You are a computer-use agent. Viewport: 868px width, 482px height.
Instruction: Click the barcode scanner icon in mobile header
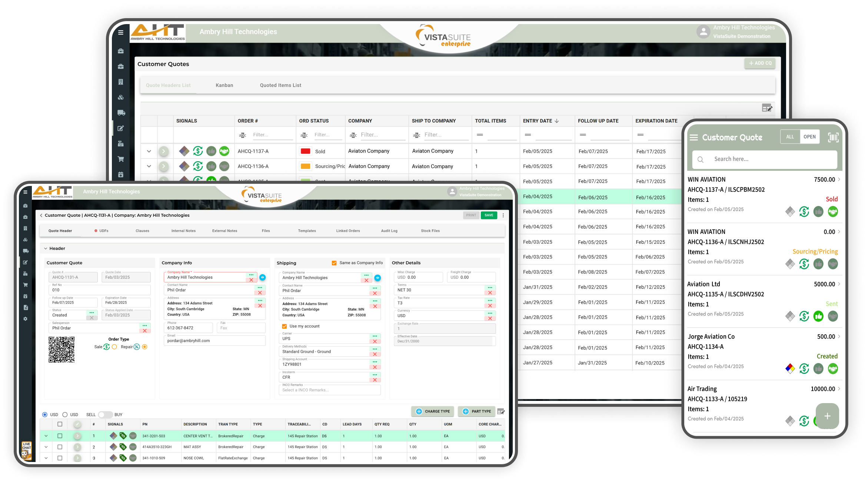tap(833, 137)
